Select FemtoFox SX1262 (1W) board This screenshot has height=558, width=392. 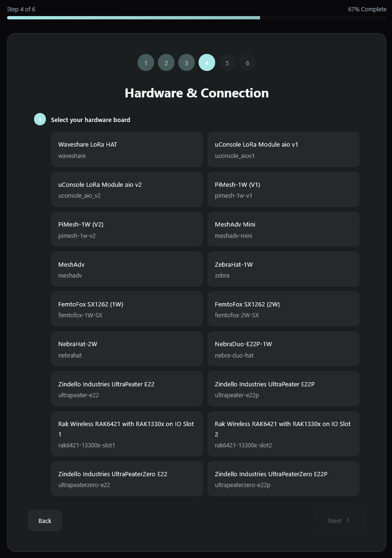click(x=127, y=309)
